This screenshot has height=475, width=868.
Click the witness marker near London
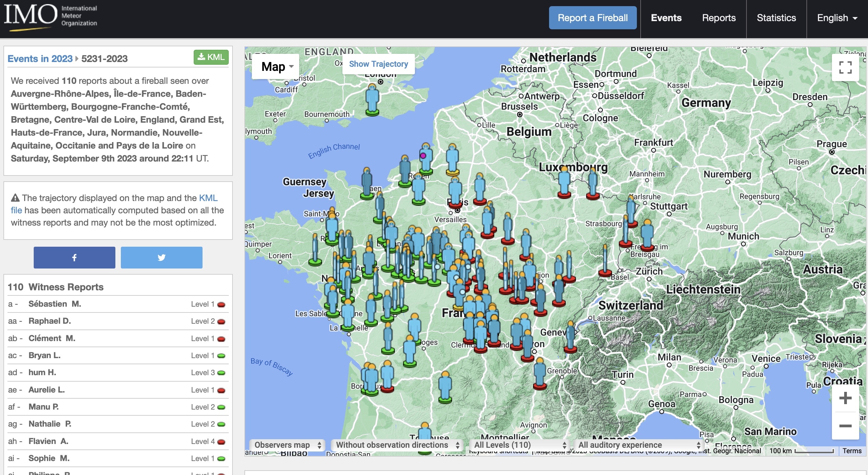coord(372,99)
